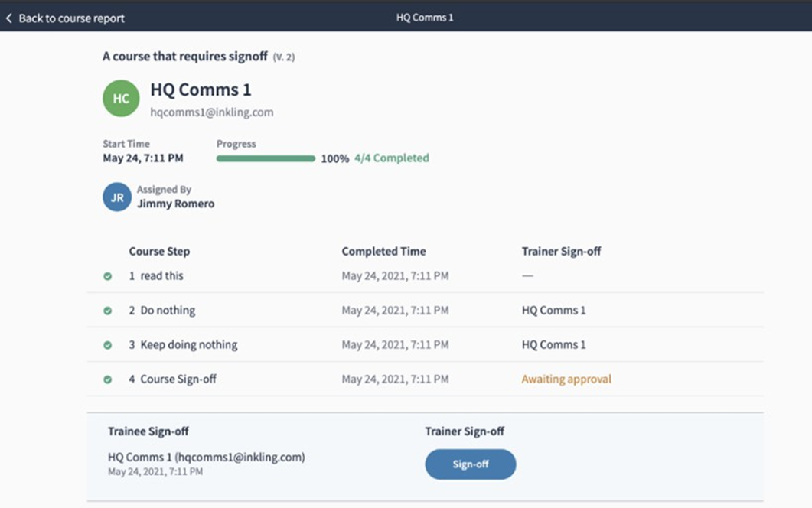Open step 3 'Keep doing nothing'

188,345
